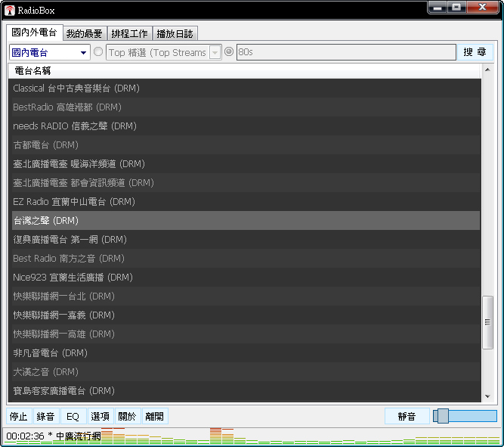Select 大漢之音 (DRM) row
Screen dimensions: 504x447
pyautogui.click(x=246, y=372)
